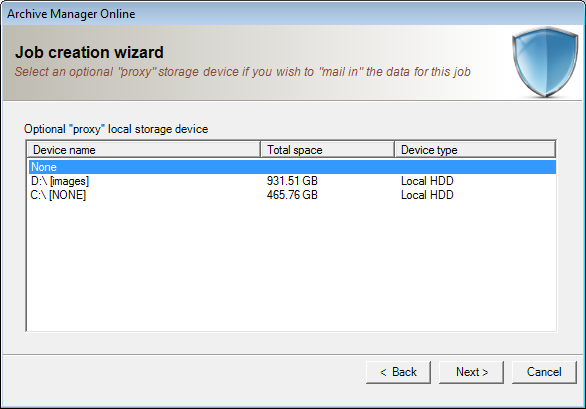Click the 931.51 GB total space cell

pyautogui.click(x=292, y=181)
